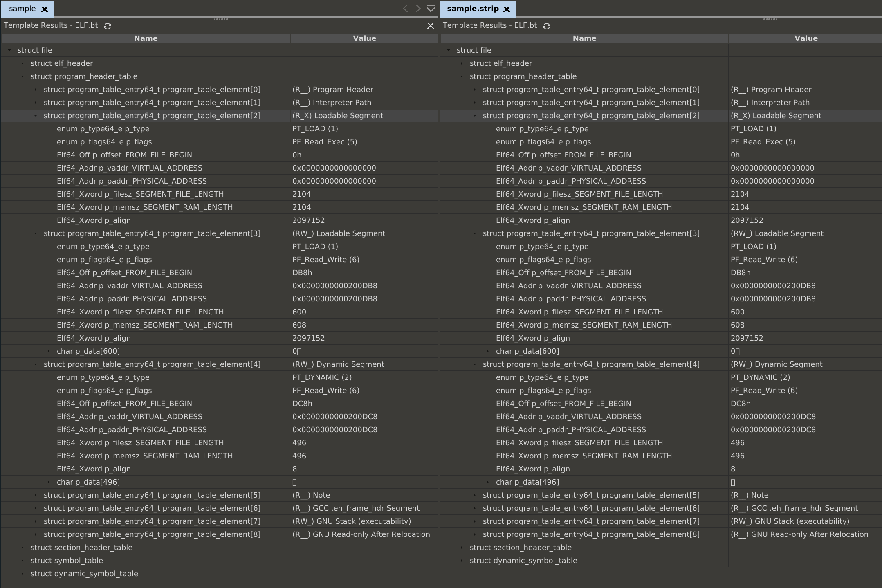The height and width of the screenshot is (588, 882).
Task: Close the sample.strip tab
Action: [x=507, y=9]
